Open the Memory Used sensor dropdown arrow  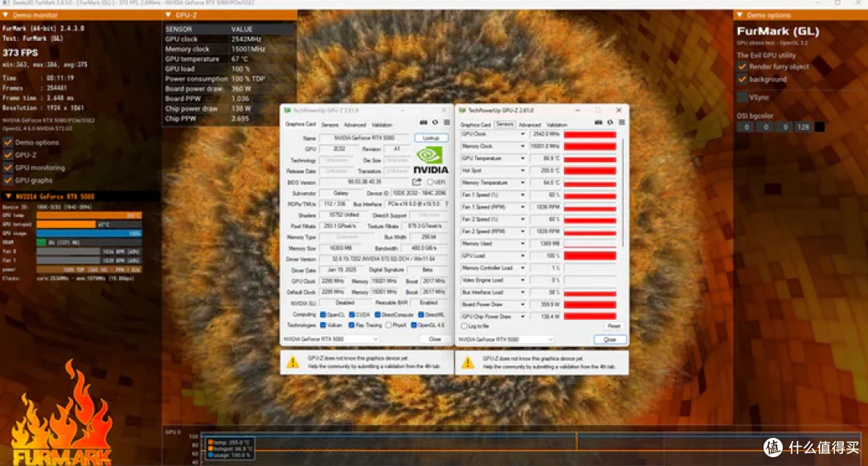click(522, 243)
